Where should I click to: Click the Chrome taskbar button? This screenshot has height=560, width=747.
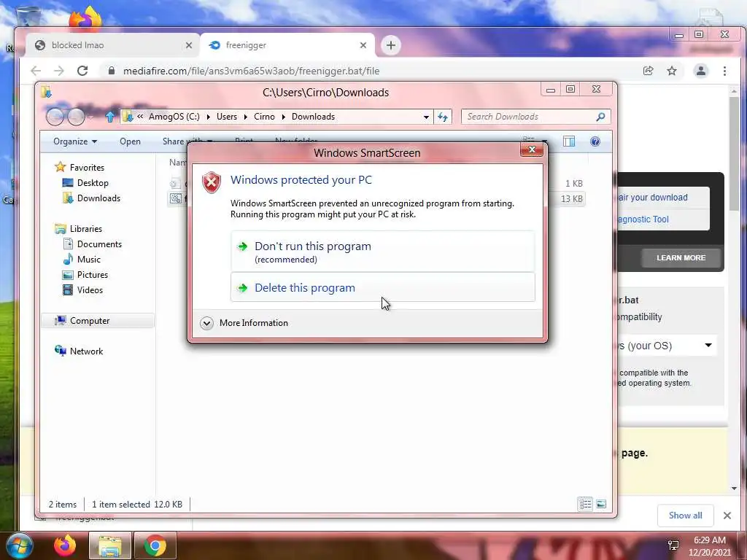pos(155,545)
